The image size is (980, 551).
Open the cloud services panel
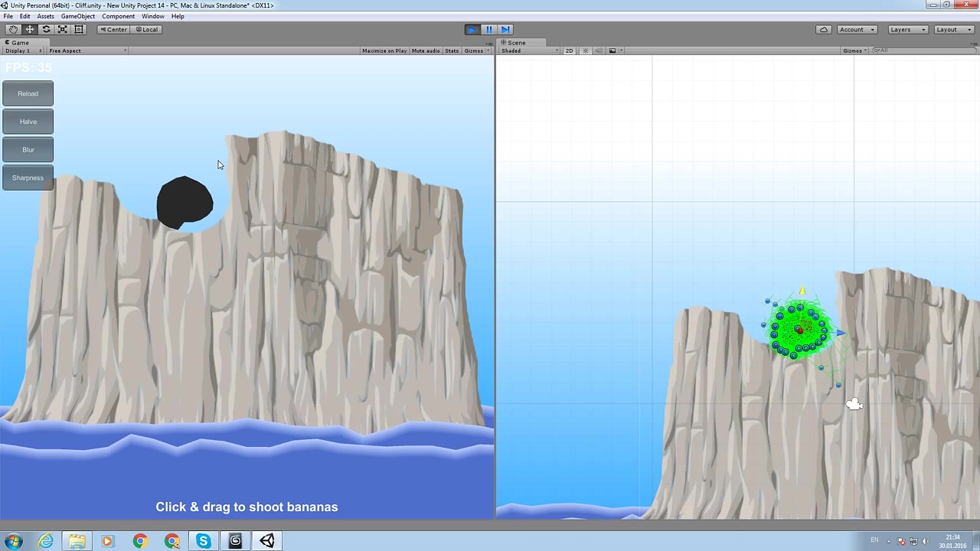coord(824,29)
